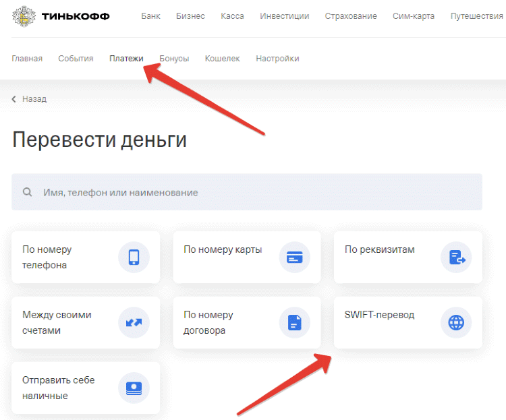The width and height of the screenshot is (506, 420).
Task: Open the Путешествия section
Action: coord(476,16)
